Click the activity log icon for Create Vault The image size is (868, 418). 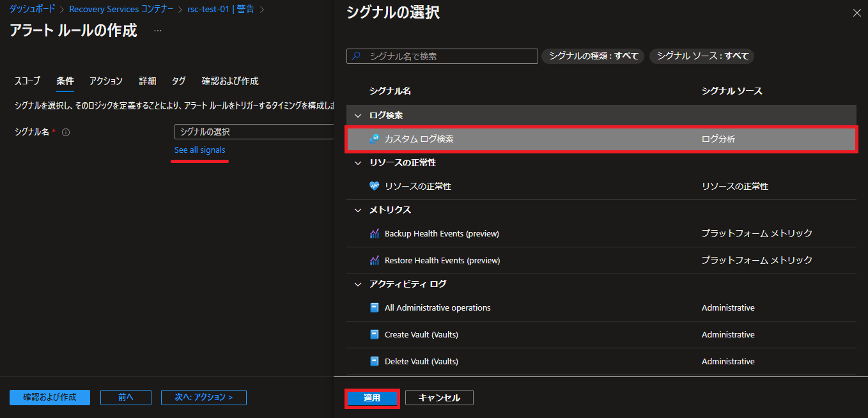(x=375, y=334)
